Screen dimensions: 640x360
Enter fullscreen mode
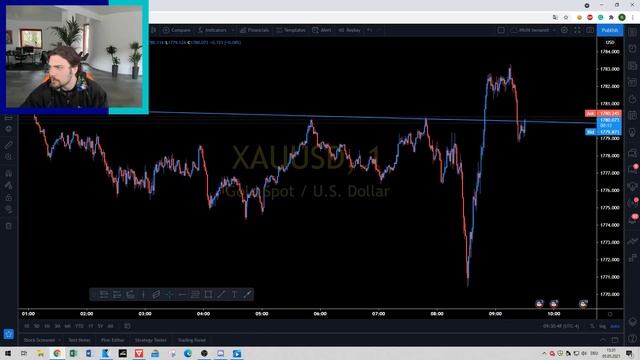(x=577, y=30)
